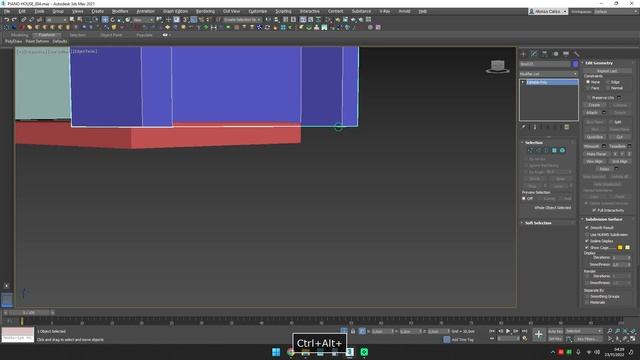The width and height of the screenshot is (640, 360).
Task: Toggle Show Cage checkbox
Action: coord(587,247)
